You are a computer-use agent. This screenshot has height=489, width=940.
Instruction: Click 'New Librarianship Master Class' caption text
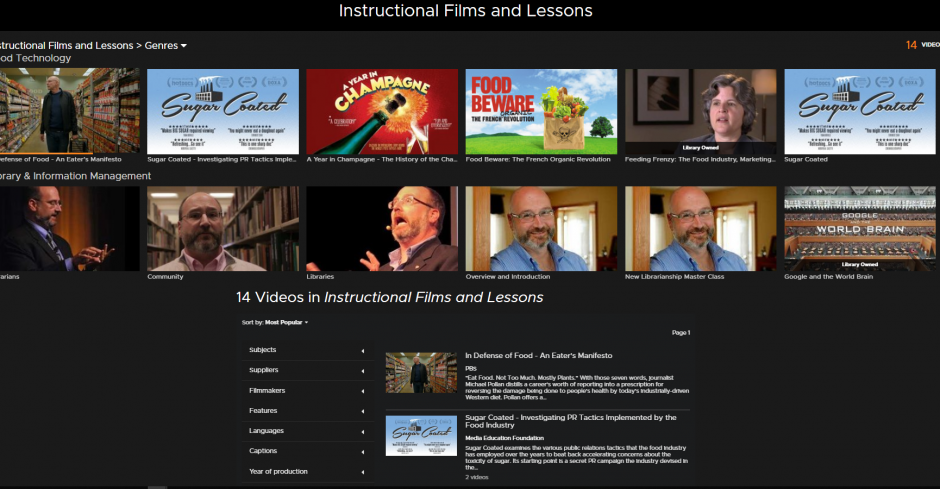674,277
